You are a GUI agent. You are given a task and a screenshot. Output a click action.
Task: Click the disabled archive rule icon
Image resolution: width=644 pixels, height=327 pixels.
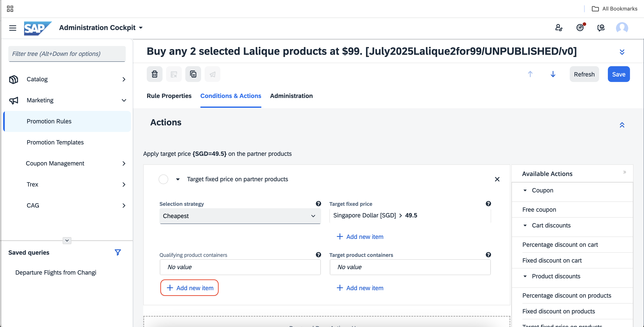point(174,74)
